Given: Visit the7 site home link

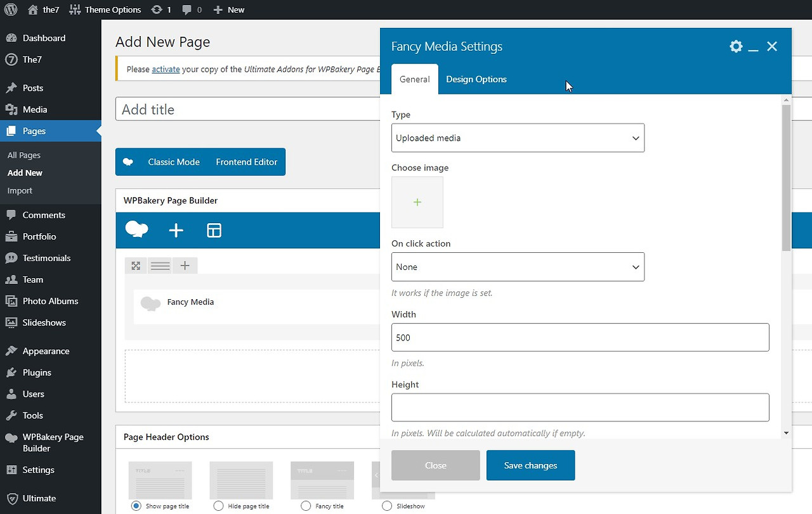Looking at the screenshot, I should pos(43,10).
